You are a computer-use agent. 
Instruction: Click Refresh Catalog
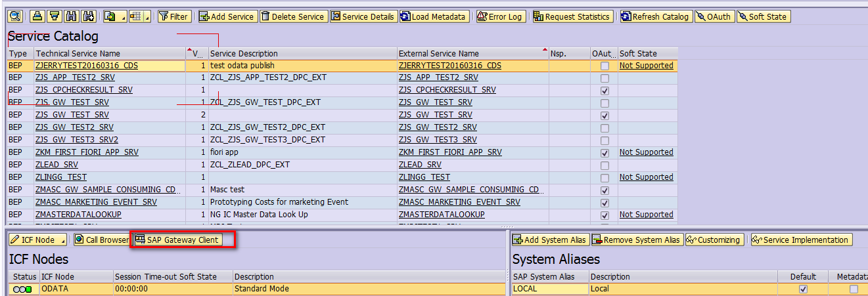point(656,16)
